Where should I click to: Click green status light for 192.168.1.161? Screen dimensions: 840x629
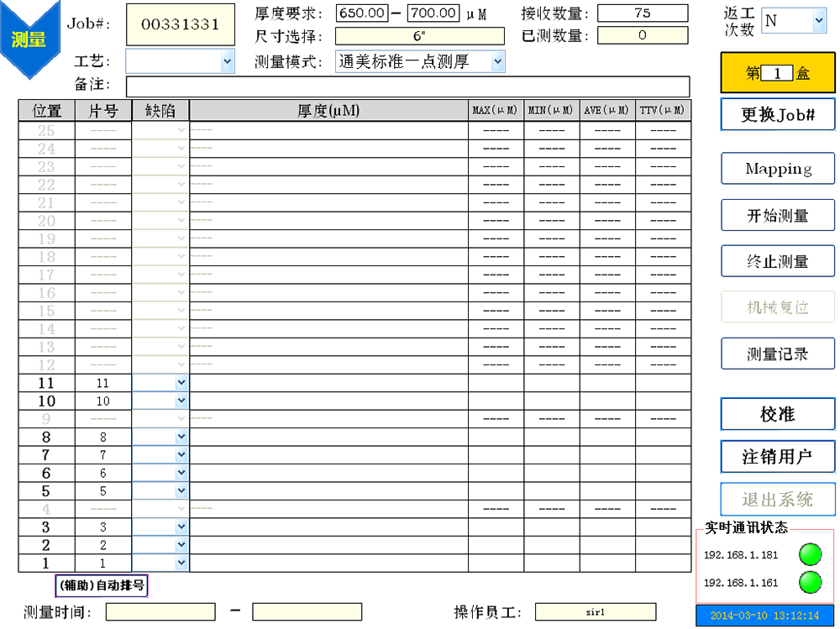[810, 582]
